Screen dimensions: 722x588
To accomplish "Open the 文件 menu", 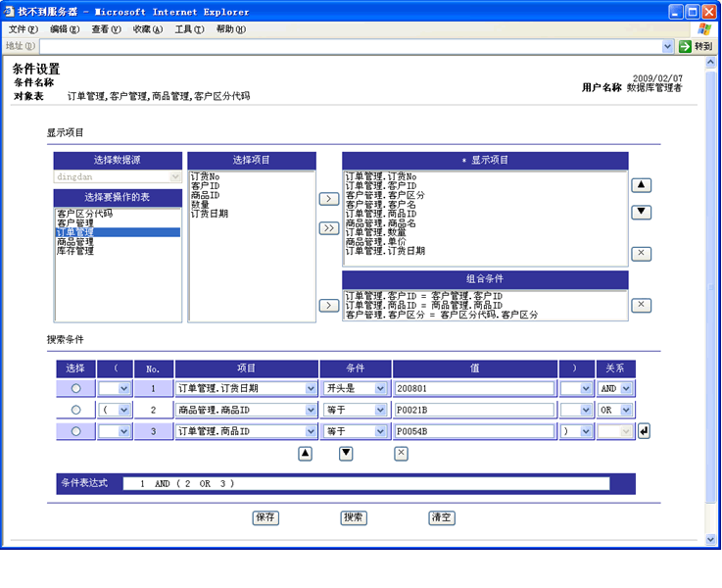I will (24, 29).
